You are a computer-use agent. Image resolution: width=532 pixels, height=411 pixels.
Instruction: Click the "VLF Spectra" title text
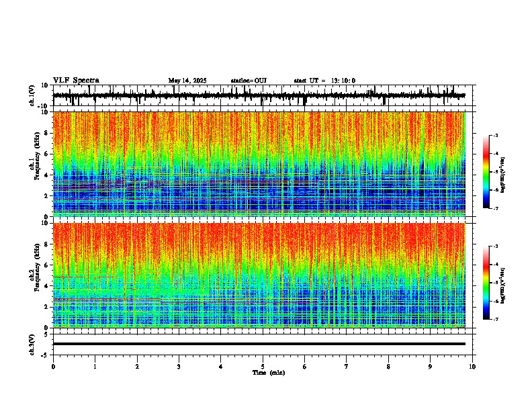(76, 81)
